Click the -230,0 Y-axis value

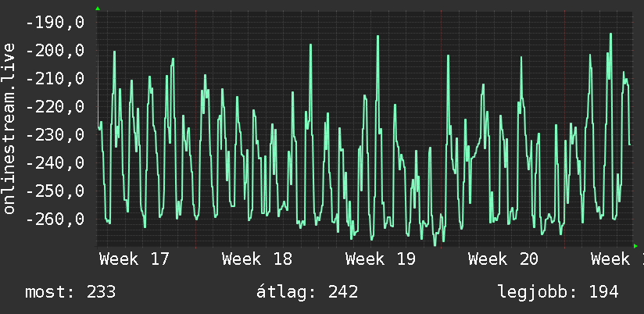coord(55,135)
